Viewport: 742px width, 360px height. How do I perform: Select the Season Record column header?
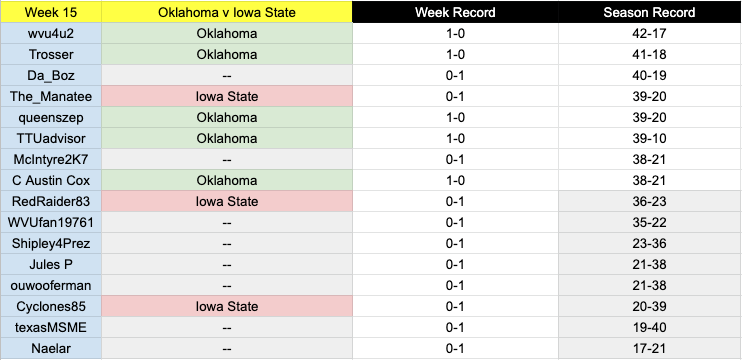tap(649, 12)
